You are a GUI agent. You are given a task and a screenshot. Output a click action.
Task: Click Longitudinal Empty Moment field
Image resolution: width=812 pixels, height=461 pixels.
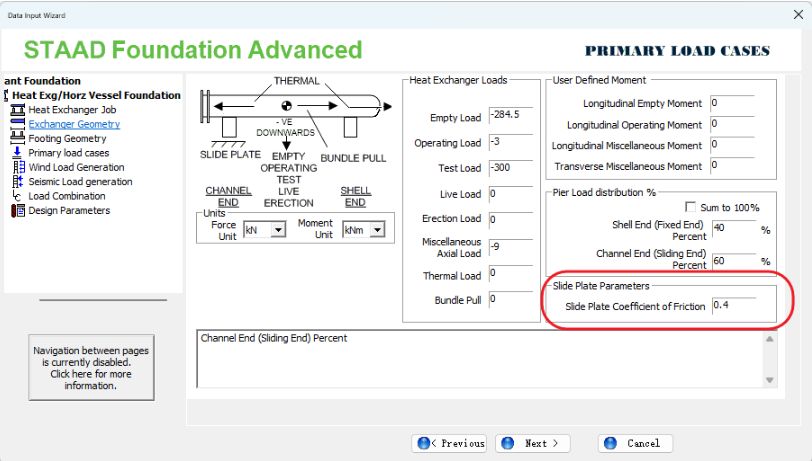[732, 103]
